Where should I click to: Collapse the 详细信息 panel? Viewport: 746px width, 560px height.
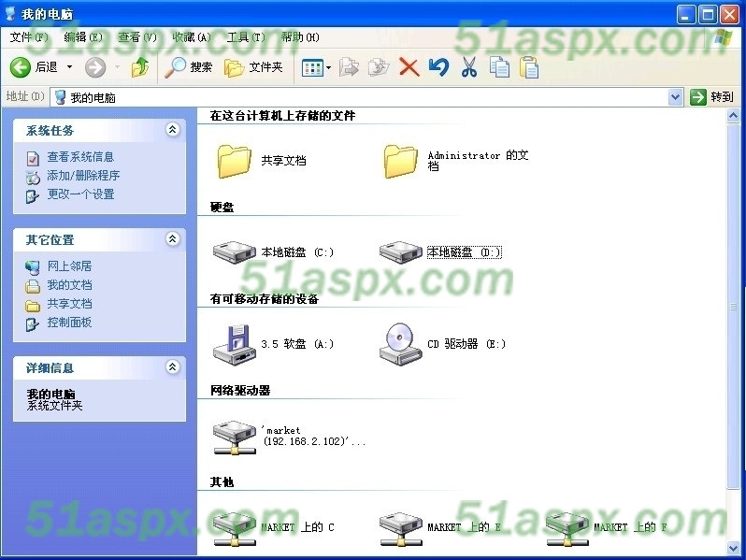click(173, 366)
